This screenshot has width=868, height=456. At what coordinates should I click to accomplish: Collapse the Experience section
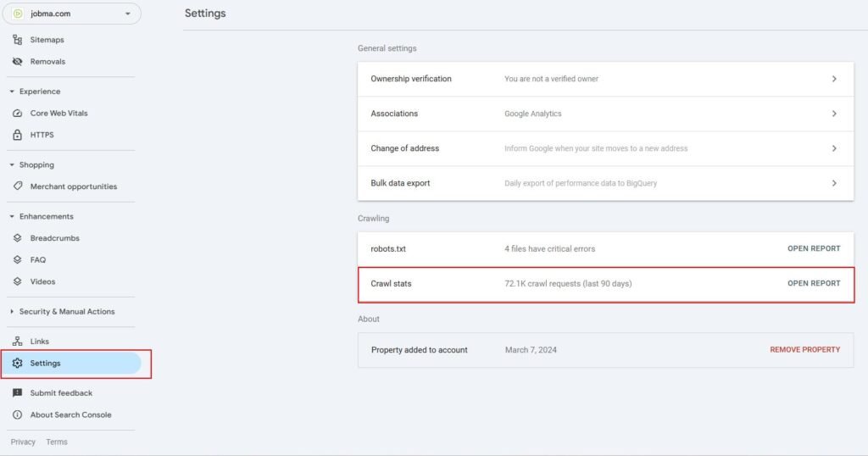(12, 92)
